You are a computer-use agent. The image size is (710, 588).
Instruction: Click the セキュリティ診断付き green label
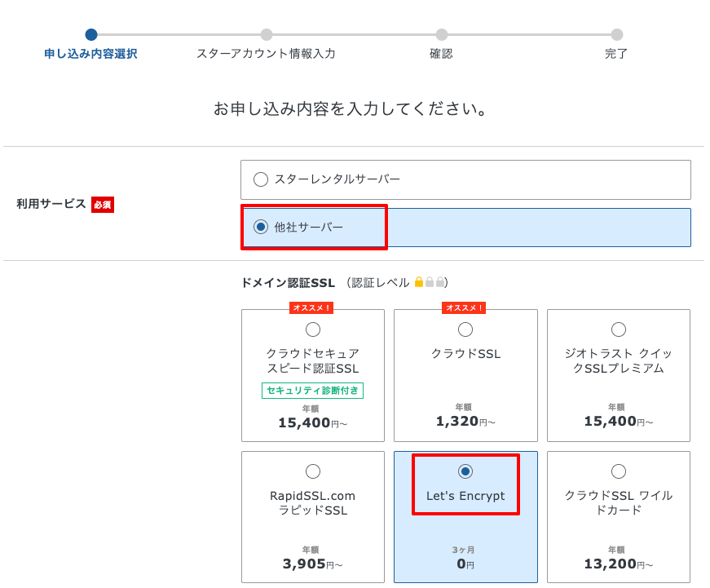coord(312,391)
